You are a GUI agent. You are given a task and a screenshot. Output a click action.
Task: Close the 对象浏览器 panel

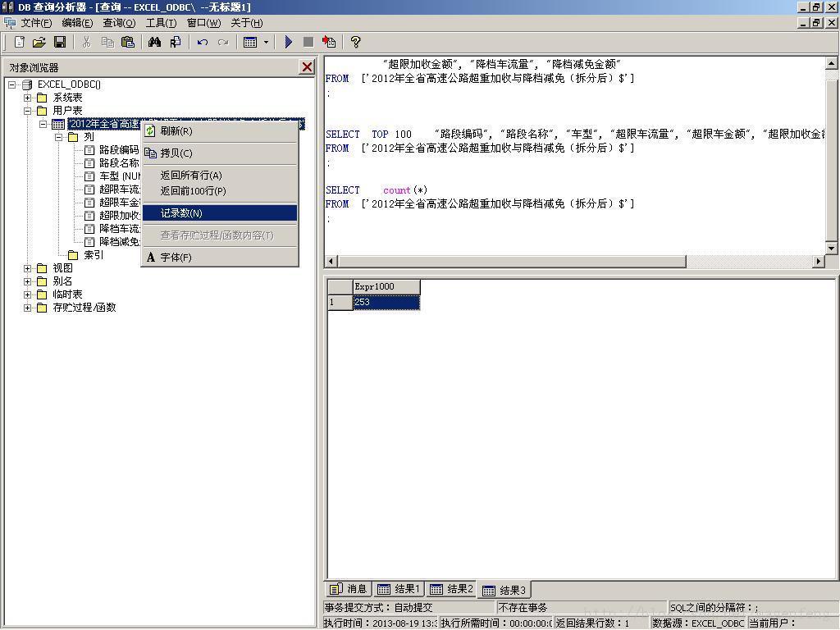(x=307, y=67)
